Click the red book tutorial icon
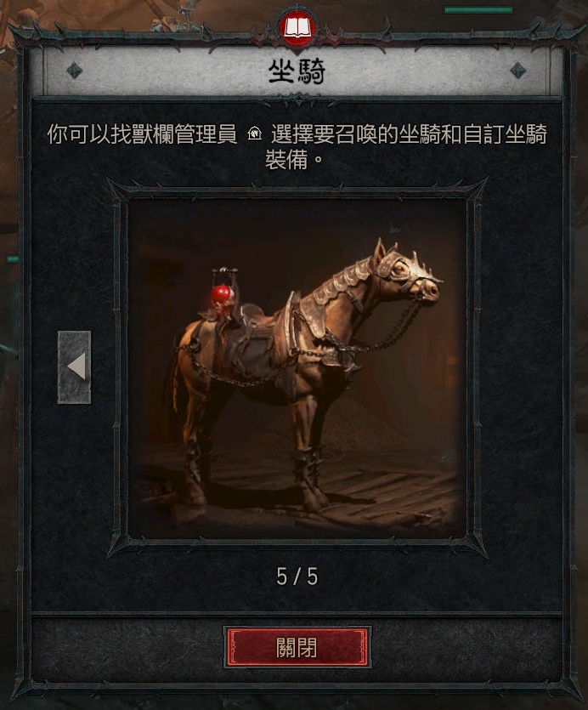The image size is (588, 710). click(x=297, y=28)
